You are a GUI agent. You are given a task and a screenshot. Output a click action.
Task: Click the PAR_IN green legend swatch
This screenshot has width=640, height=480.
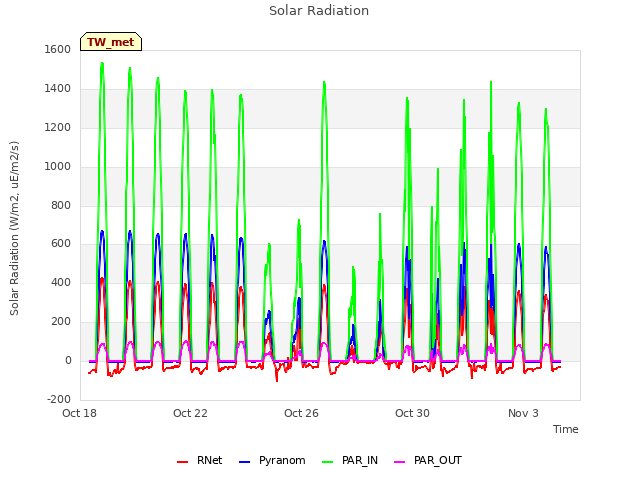pos(328,462)
